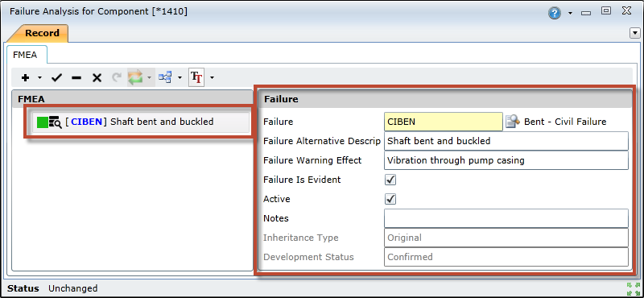Toggle the Active checkbox

click(390, 199)
